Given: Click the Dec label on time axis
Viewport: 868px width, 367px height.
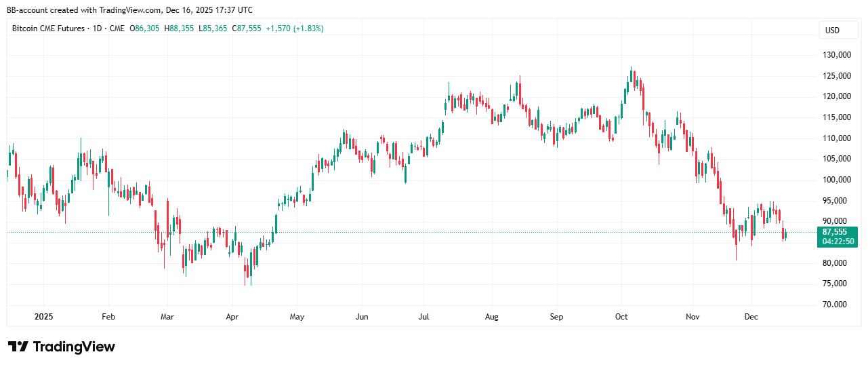Looking at the screenshot, I should (x=751, y=316).
